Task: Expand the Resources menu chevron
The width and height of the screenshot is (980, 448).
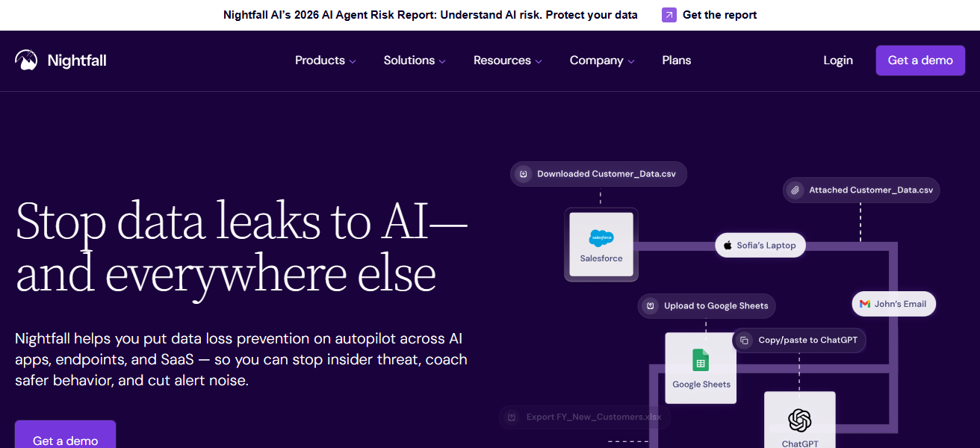Action: (539, 61)
